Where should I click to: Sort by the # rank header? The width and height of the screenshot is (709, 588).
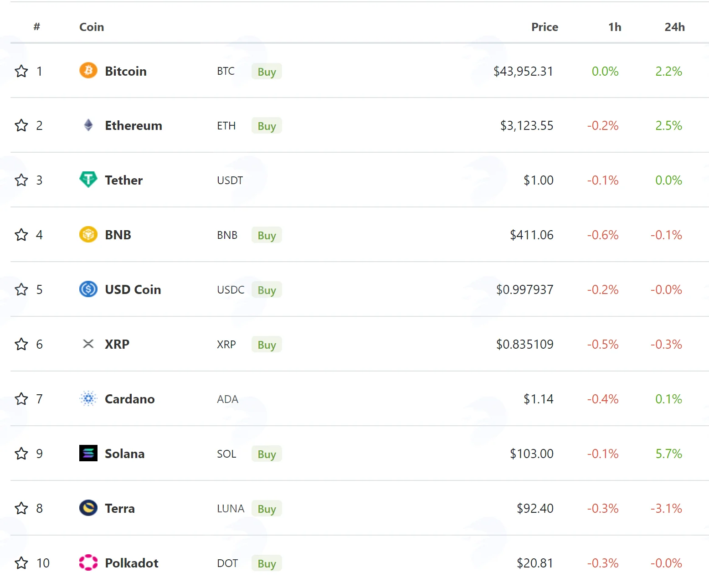(x=37, y=27)
